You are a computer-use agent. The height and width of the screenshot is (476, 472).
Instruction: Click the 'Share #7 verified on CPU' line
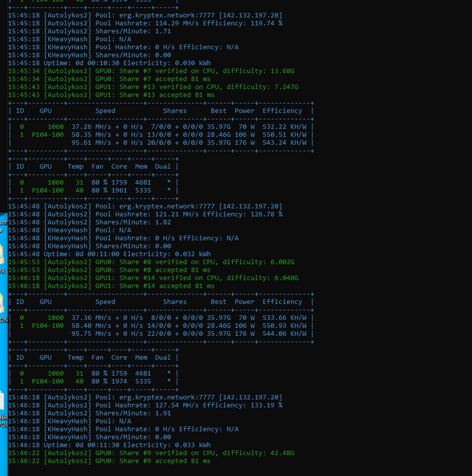pyautogui.click(x=151, y=71)
